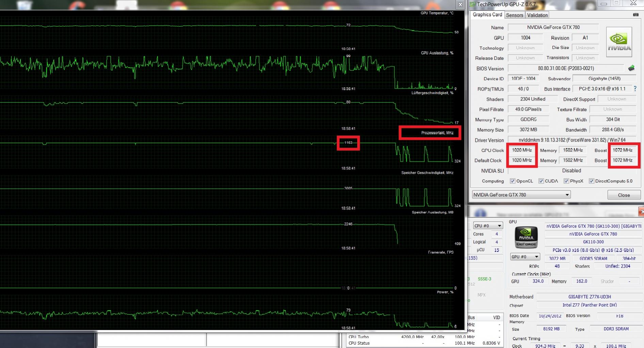Switch to the Sensors tab
This screenshot has width=644, height=348.
(x=514, y=15)
